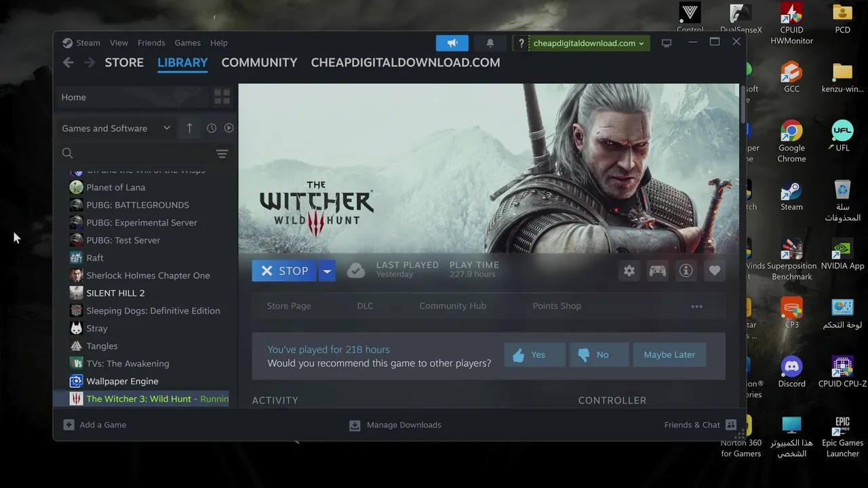Open advanced library filters icon
Screen dimensions: 868x488
tap(222, 154)
